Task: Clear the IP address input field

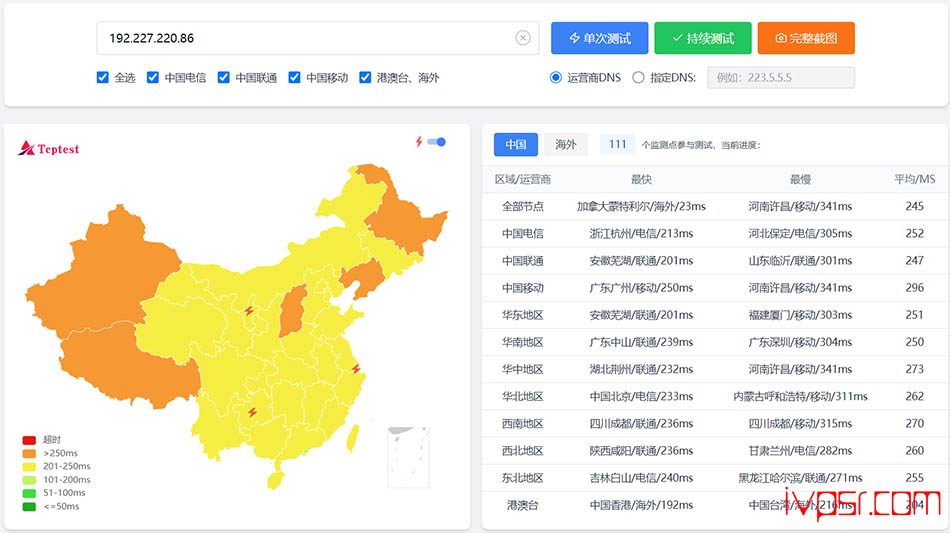Action: (523, 38)
